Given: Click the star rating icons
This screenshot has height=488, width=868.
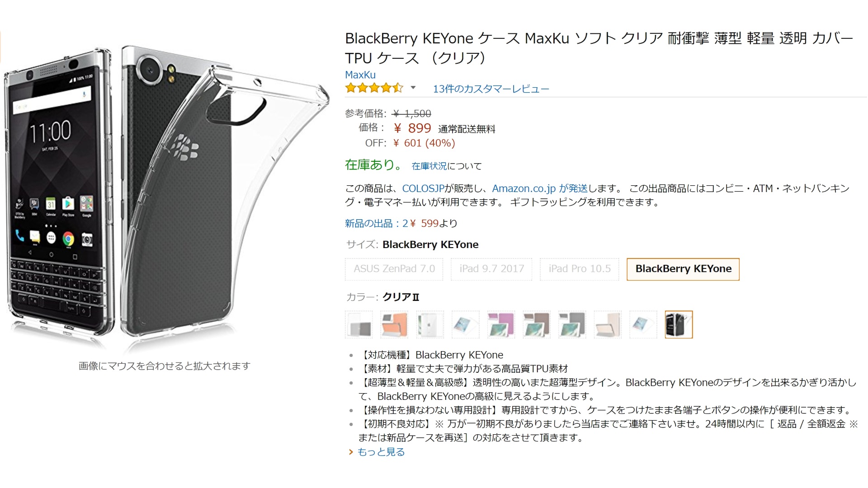Looking at the screenshot, I should pos(374,88).
